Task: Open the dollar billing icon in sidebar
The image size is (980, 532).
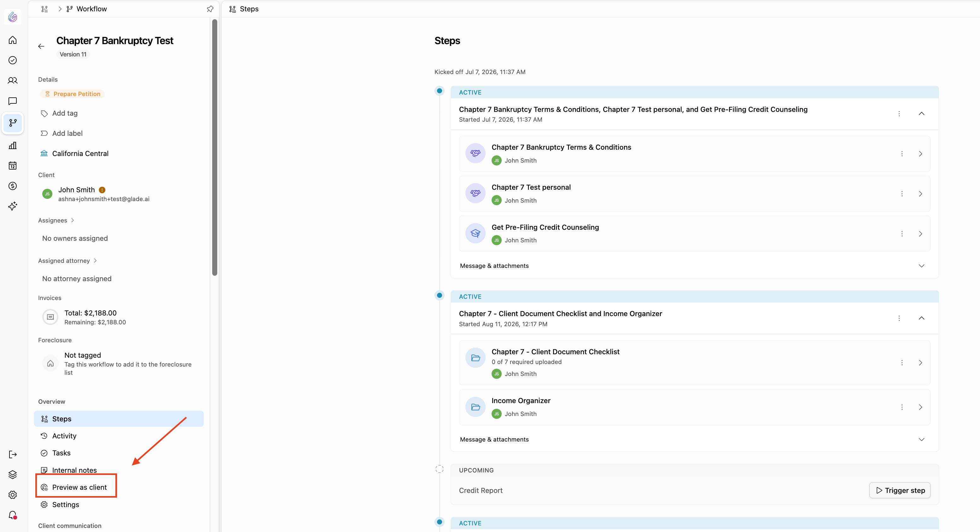Action: pos(13,186)
